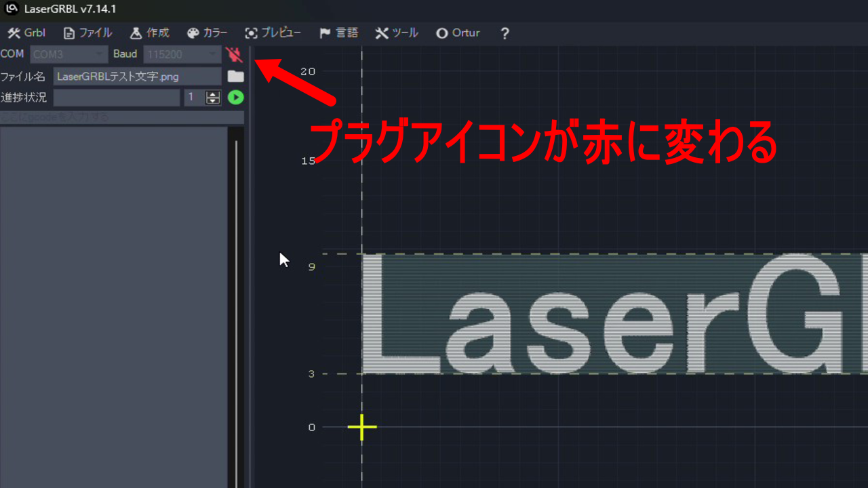Image resolution: width=868 pixels, height=488 pixels.
Task: Open the ツール menu
Action: [x=397, y=33]
